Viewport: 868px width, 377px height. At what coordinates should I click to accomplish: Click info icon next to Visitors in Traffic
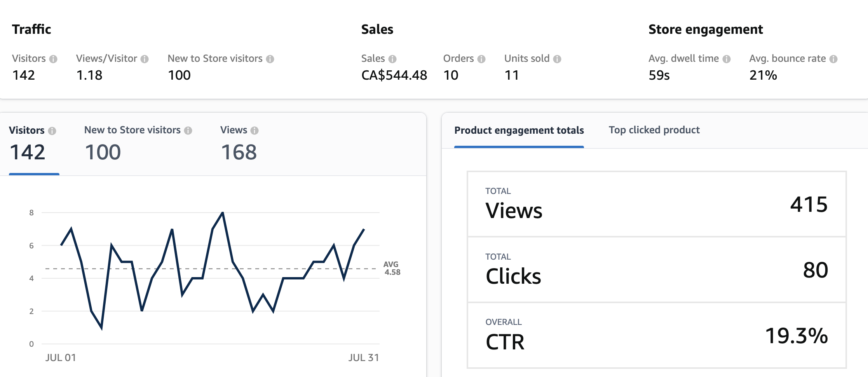pyautogui.click(x=53, y=59)
